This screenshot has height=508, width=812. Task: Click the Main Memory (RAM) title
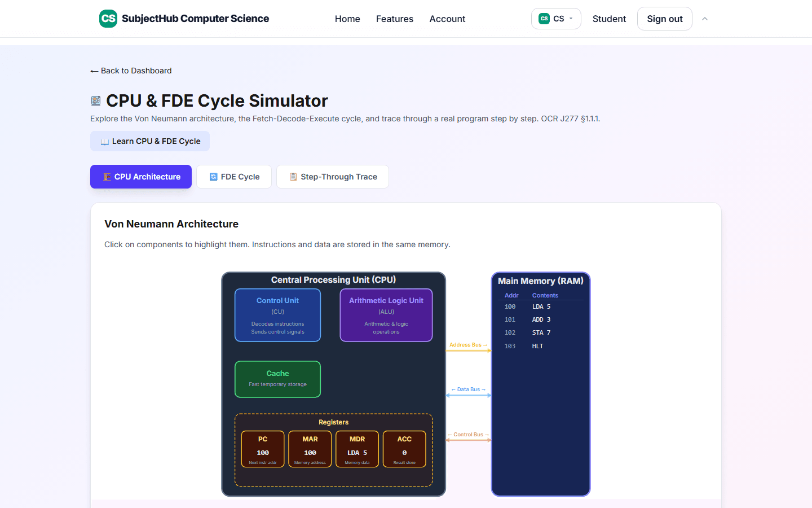541,281
